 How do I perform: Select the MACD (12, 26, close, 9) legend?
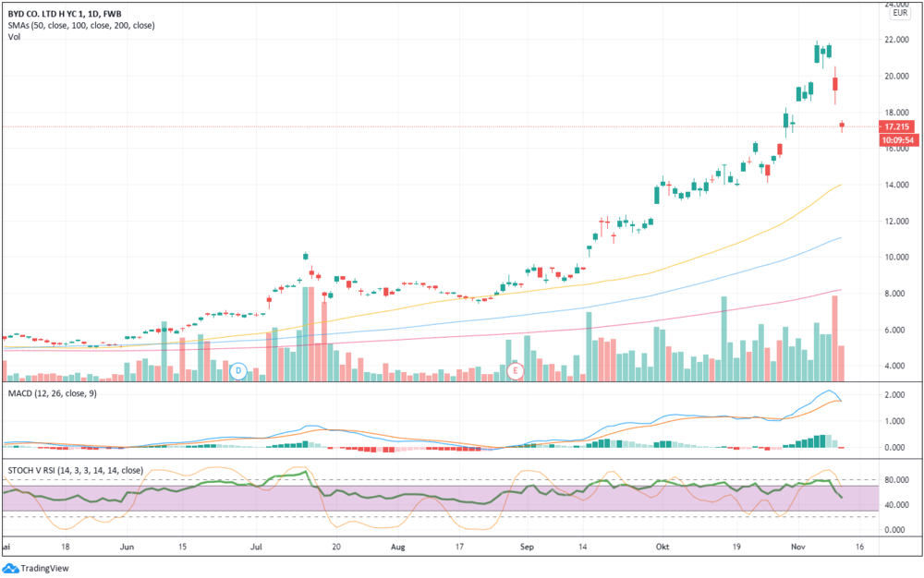tap(53, 393)
